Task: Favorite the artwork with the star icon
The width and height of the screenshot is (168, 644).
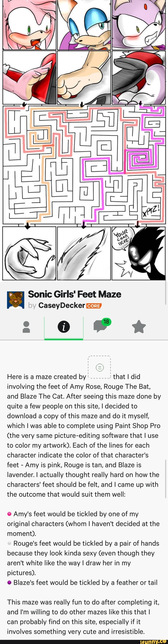Action: pos(139,327)
